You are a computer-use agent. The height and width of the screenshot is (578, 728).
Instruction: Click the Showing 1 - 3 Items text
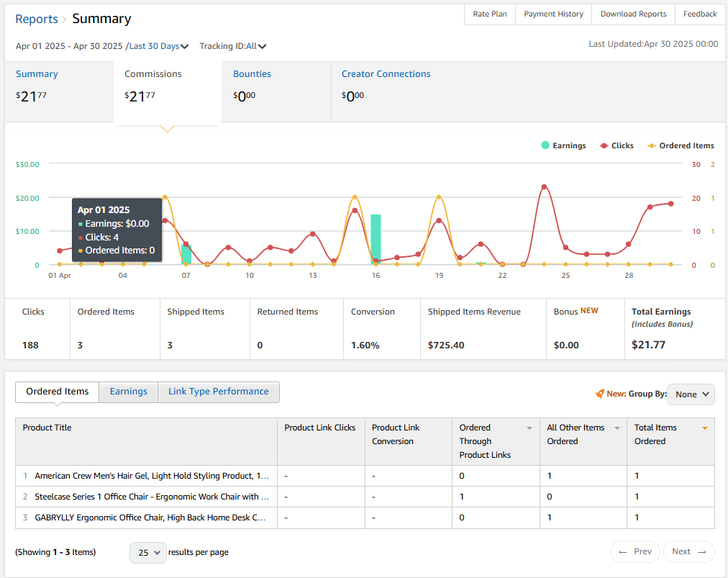55,552
